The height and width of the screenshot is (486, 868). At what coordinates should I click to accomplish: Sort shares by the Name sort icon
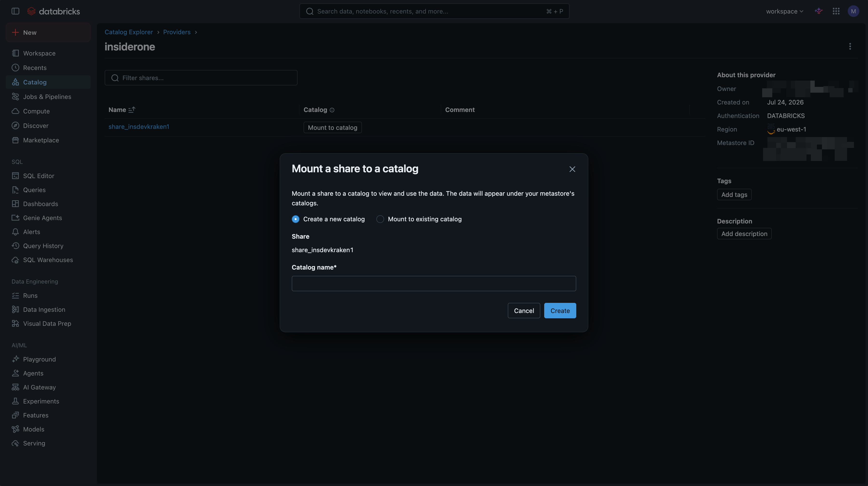tap(132, 110)
